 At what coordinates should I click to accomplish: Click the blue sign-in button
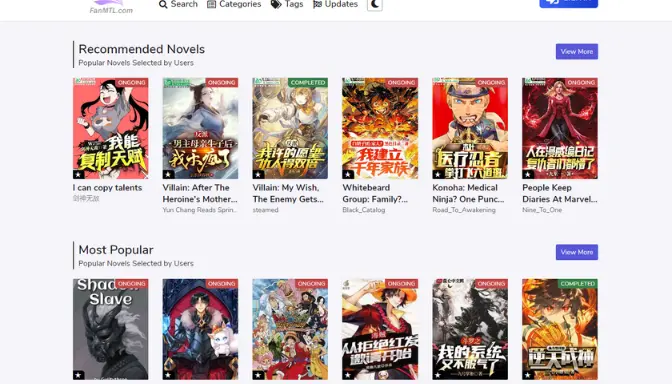568,3
